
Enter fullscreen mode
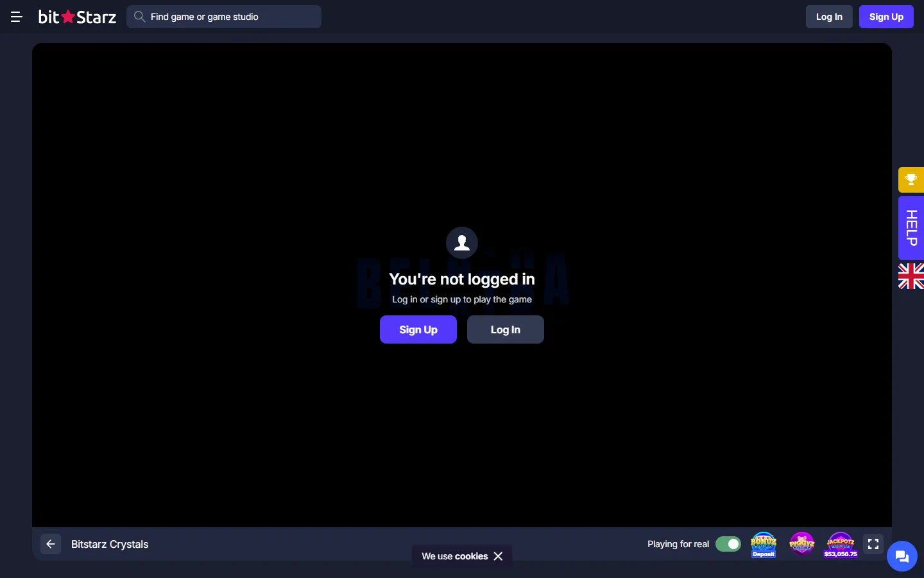(x=873, y=544)
